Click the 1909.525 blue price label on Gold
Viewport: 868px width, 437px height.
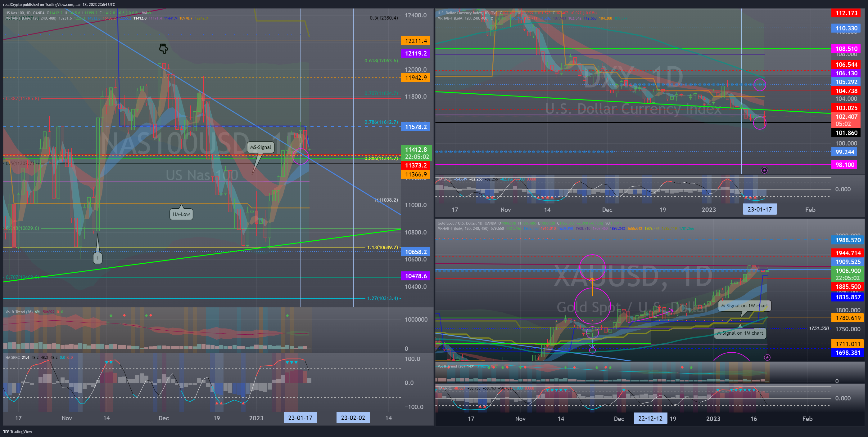point(848,261)
